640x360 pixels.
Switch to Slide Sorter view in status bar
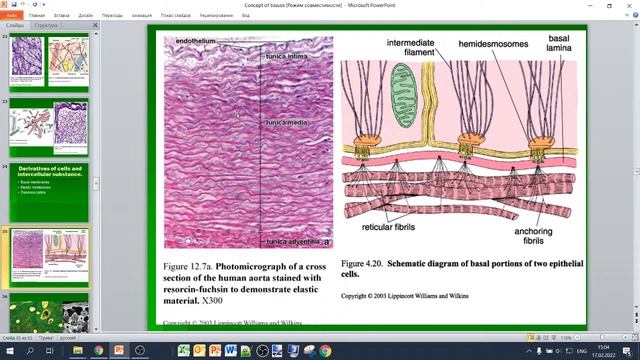click(539, 338)
